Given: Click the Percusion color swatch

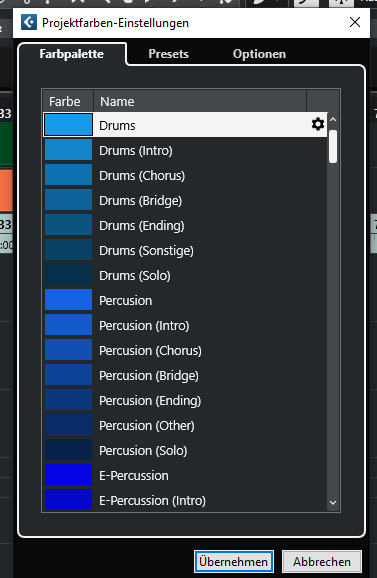Looking at the screenshot, I should point(68,300).
